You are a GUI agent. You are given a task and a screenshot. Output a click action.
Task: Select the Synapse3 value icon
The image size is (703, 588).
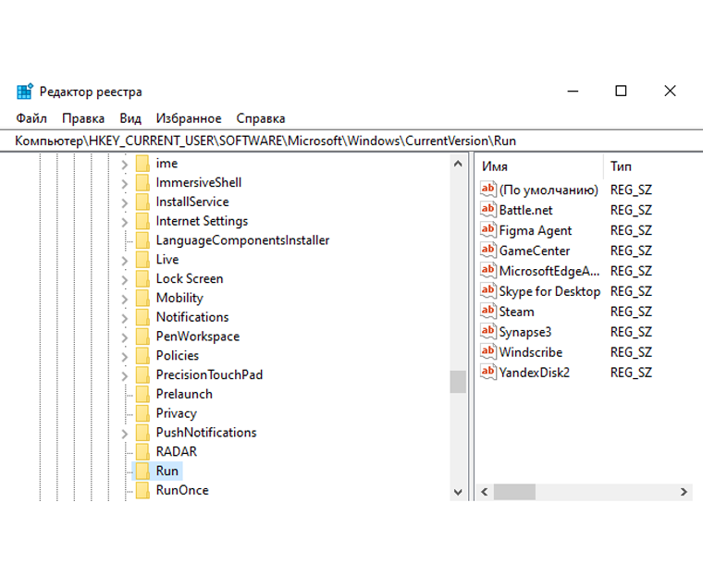click(488, 332)
